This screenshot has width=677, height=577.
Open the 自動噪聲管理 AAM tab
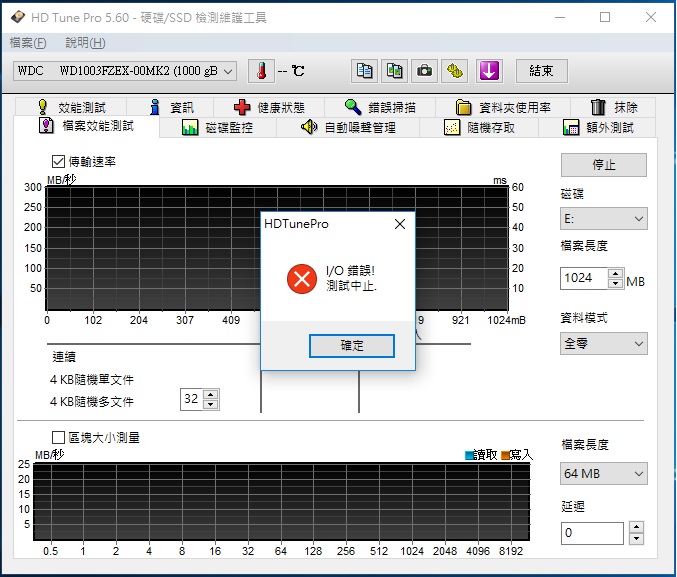348,127
